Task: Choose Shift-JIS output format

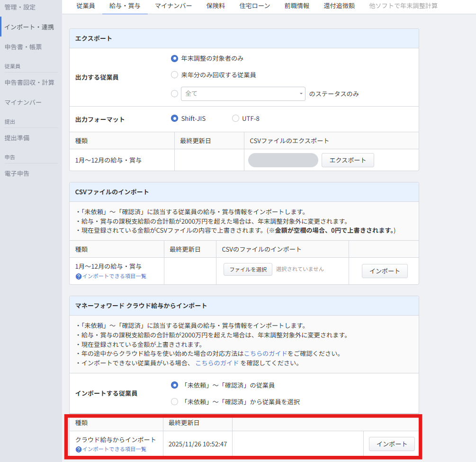Action: [x=174, y=118]
